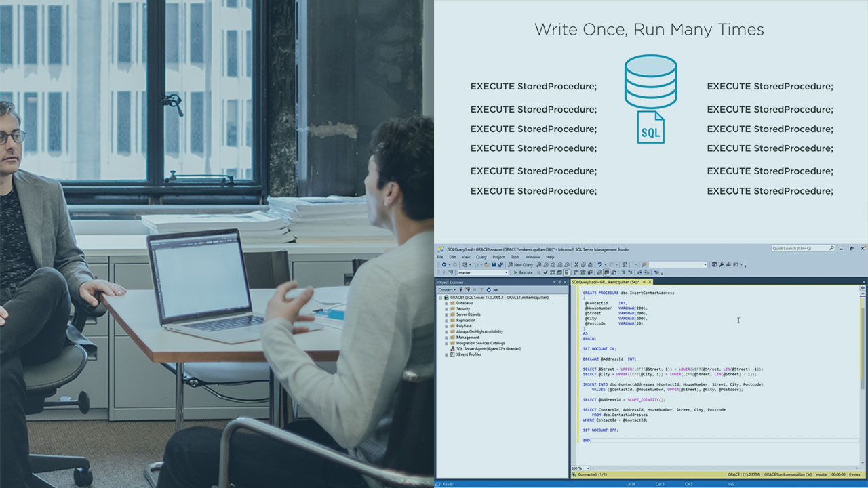Click the Execute query button
The width and height of the screenshot is (868, 488).
click(523, 272)
